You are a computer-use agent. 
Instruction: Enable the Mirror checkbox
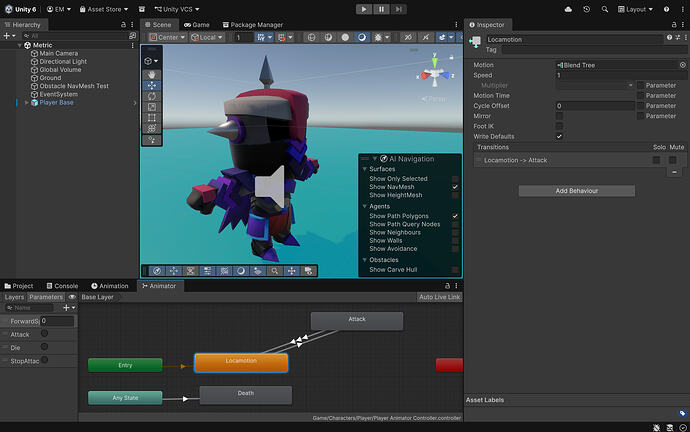coord(559,116)
